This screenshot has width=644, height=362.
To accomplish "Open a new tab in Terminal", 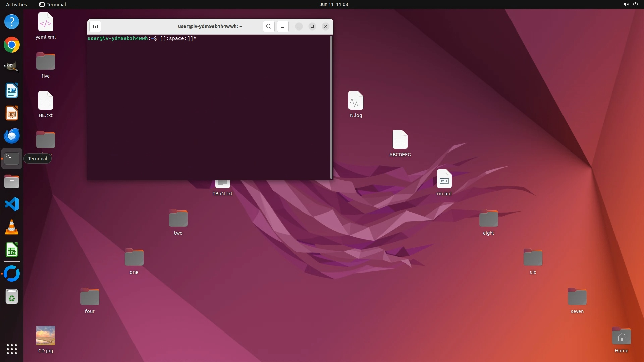I will tap(95, 26).
